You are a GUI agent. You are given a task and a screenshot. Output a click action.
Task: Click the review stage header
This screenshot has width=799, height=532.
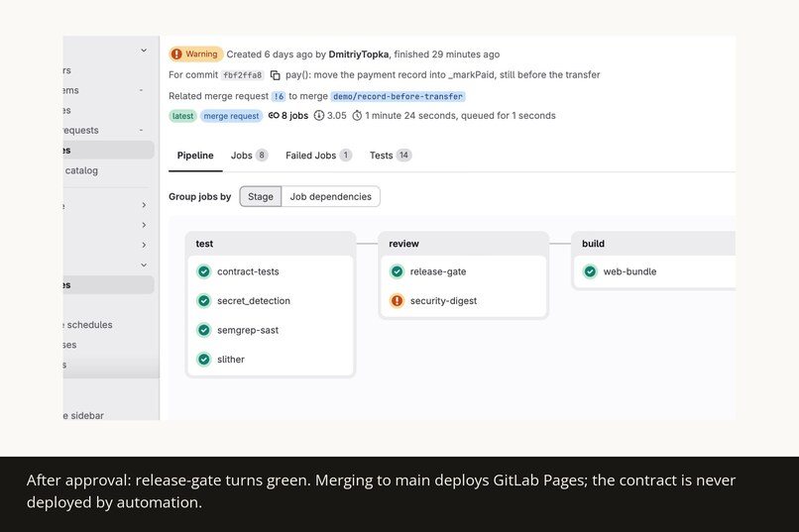403,244
